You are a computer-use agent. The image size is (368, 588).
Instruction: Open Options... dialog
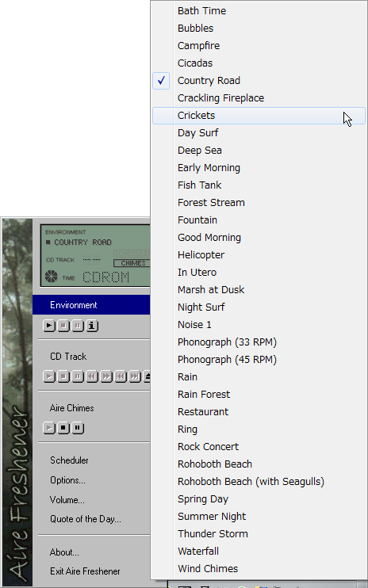[x=67, y=480]
